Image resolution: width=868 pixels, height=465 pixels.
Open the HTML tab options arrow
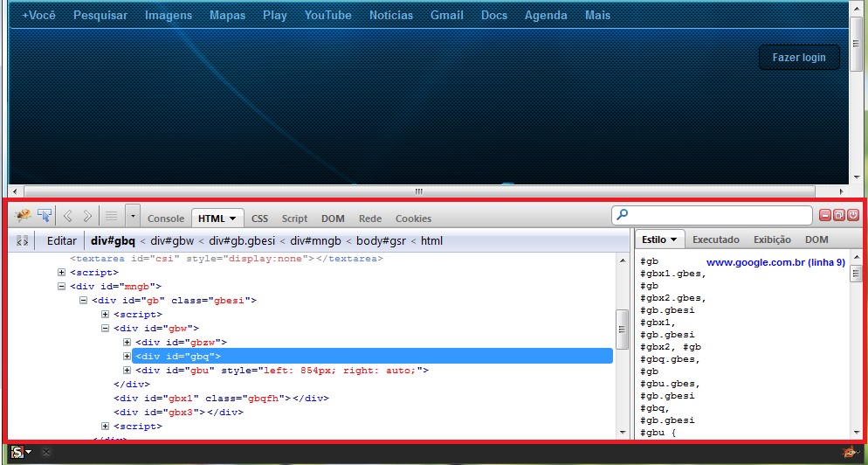pos(233,219)
